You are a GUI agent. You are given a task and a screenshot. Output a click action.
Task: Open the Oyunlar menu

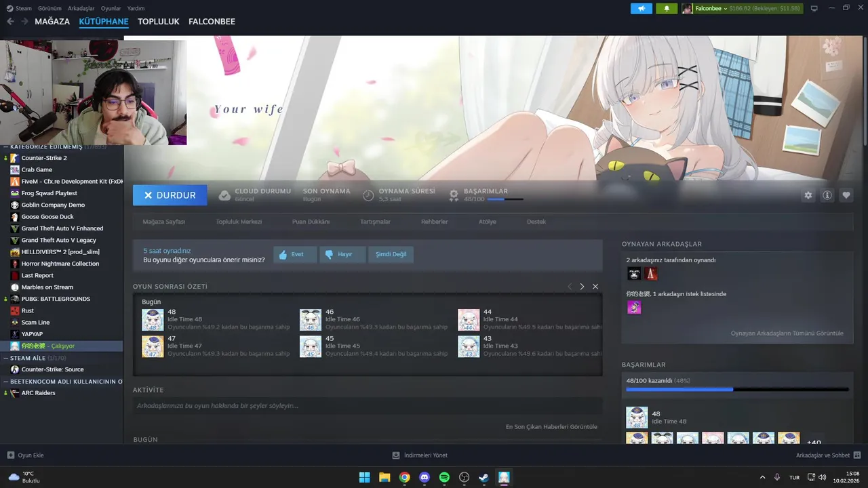click(x=111, y=8)
